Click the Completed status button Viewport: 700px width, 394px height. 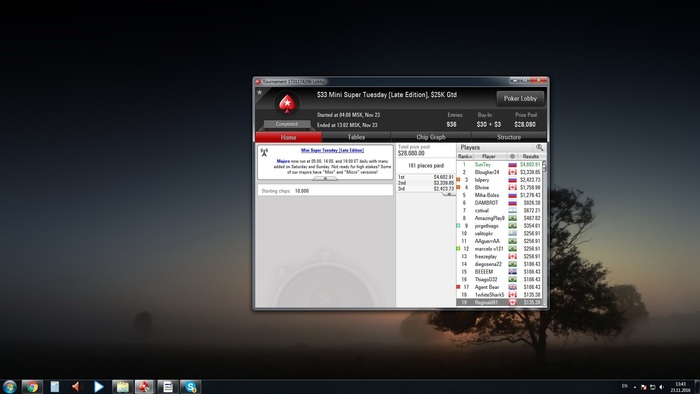(x=287, y=124)
